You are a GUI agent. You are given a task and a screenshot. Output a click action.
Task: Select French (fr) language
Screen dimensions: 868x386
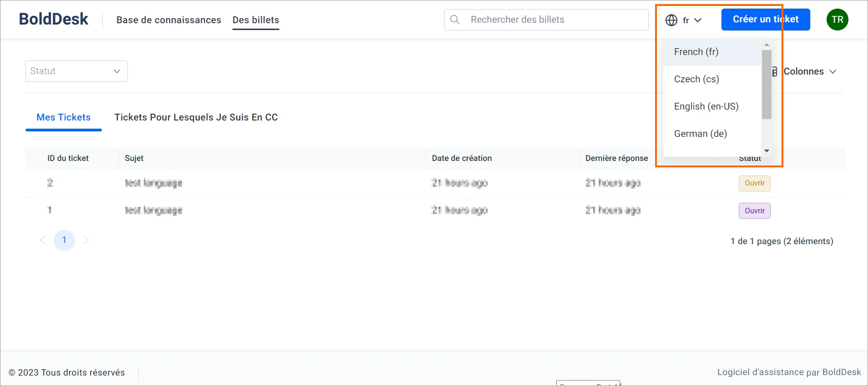[712, 52]
